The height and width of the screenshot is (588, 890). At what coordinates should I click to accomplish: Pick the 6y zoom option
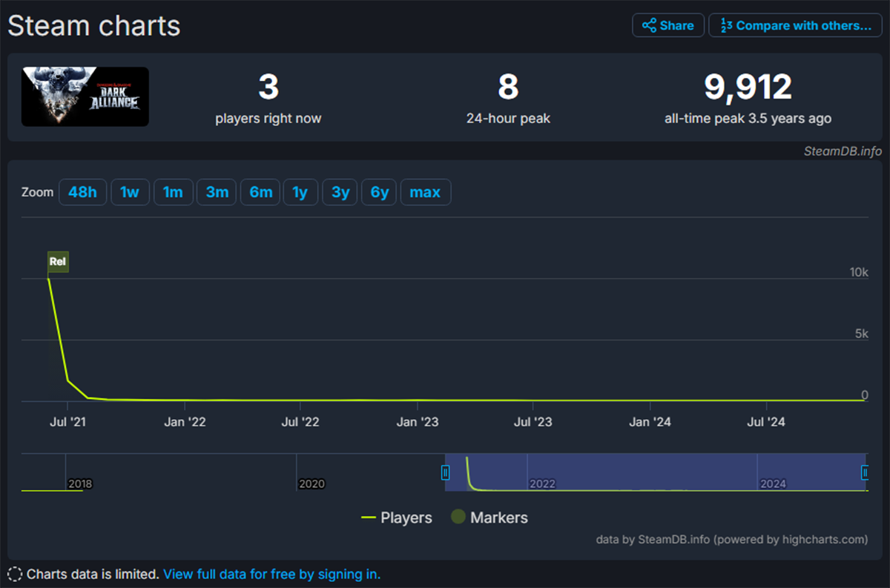coord(380,192)
